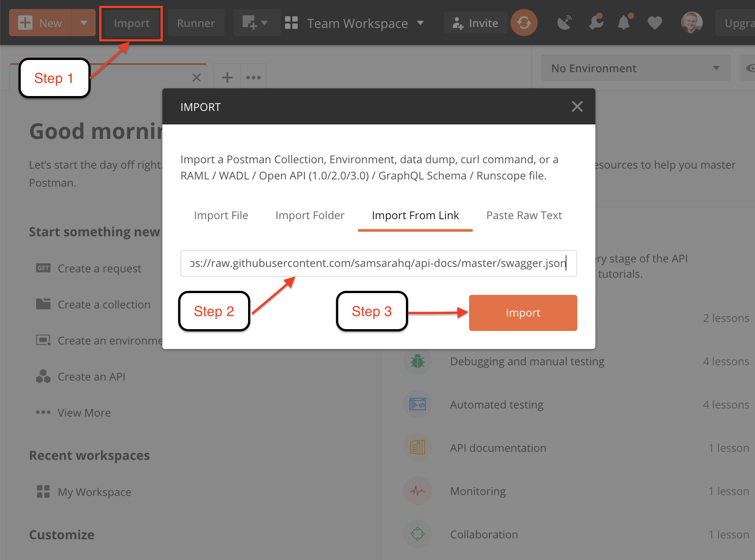Screen dimensions: 755x560
Task: Click the green bug icon
Action: coord(418,361)
